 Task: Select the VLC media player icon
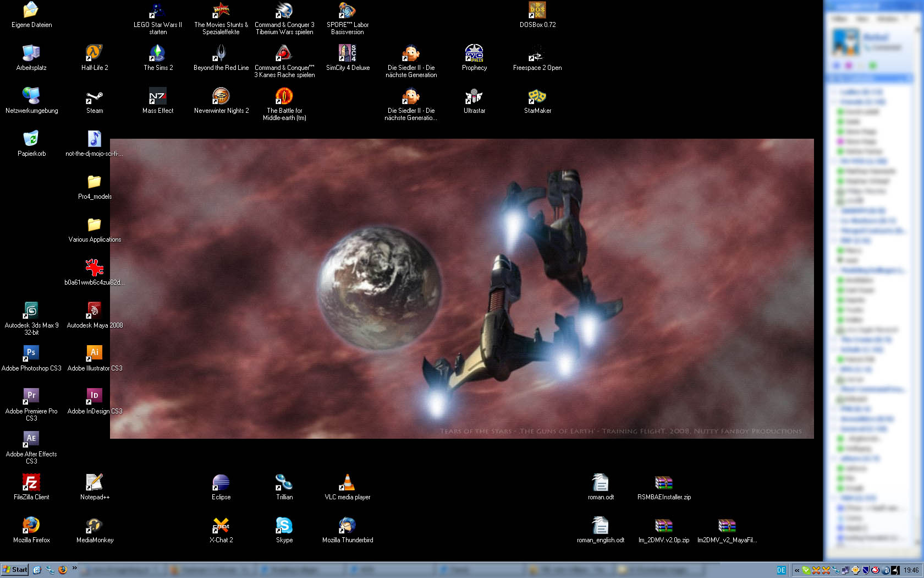pos(347,483)
